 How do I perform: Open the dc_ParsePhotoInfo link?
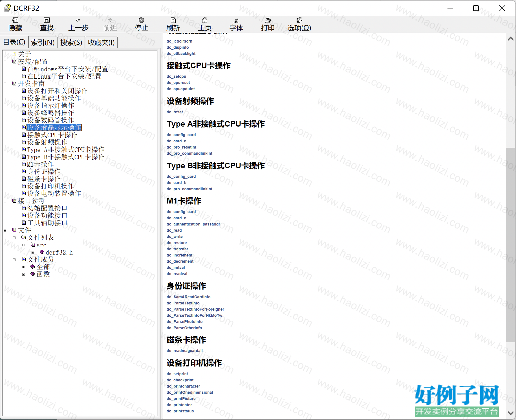pyautogui.click(x=184, y=322)
